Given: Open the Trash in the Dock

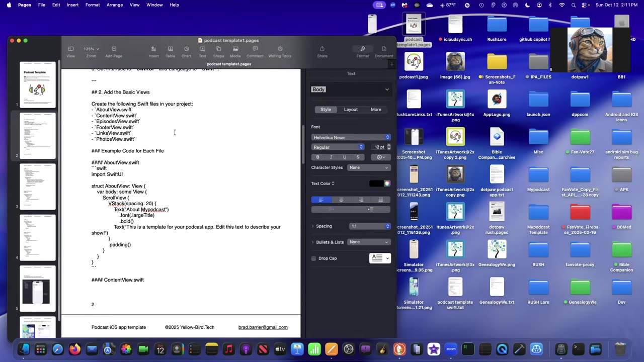Looking at the screenshot, I should click(x=620, y=349).
